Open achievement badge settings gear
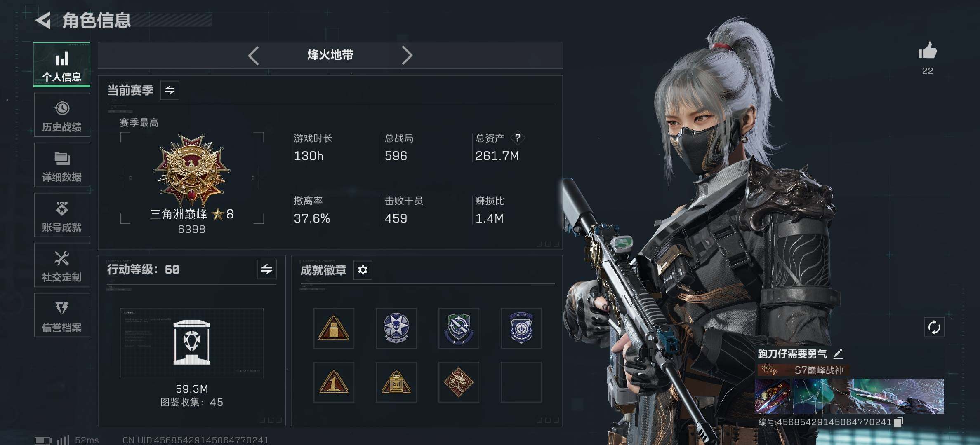This screenshot has height=445, width=980. coord(363,270)
